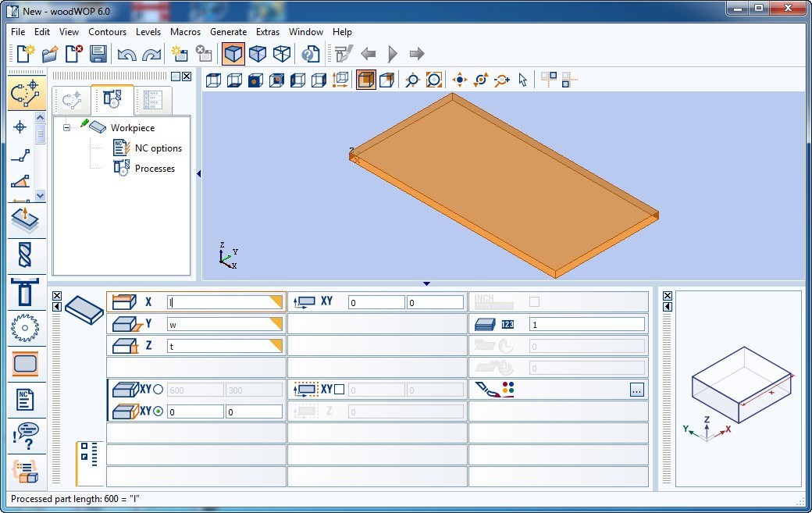812x513 pixels.
Task: Open the routing T-shaped macro icon
Action: click(x=25, y=291)
